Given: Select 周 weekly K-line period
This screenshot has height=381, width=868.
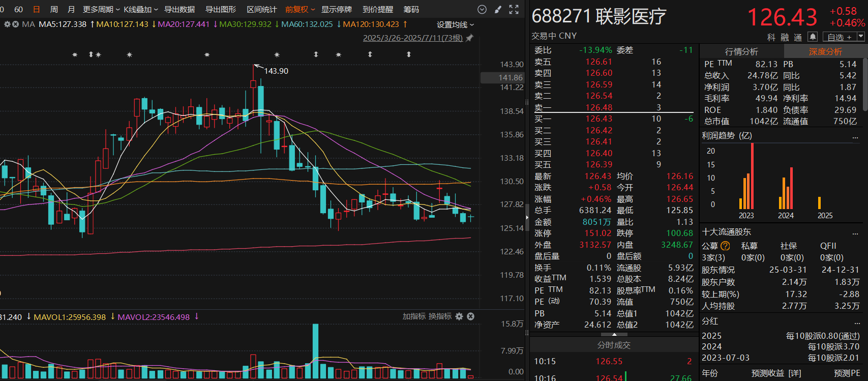Looking at the screenshot, I should pyautogui.click(x=54, y=10).
